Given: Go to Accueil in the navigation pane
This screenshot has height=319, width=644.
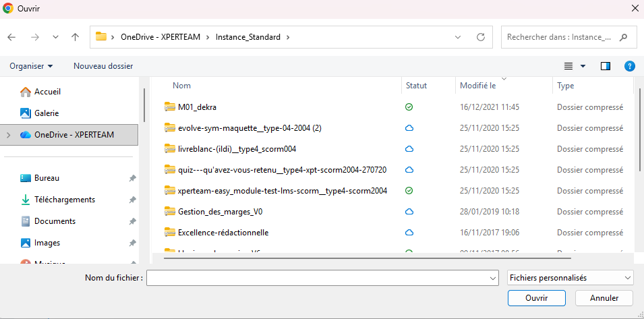Looking at the screenshot, I should click(47, 92).
